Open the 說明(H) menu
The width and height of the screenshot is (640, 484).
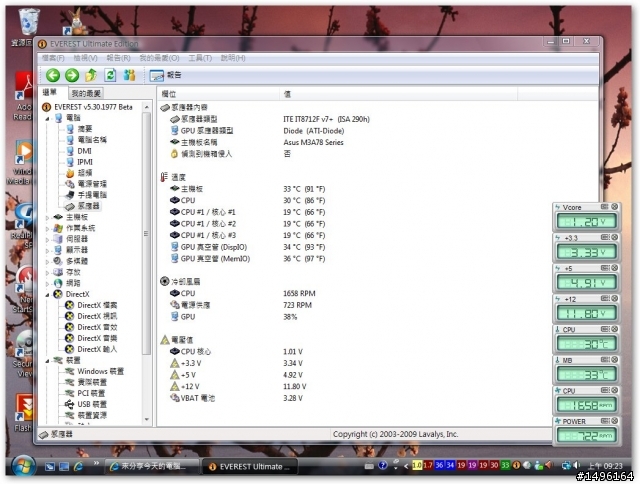[233, 58]
